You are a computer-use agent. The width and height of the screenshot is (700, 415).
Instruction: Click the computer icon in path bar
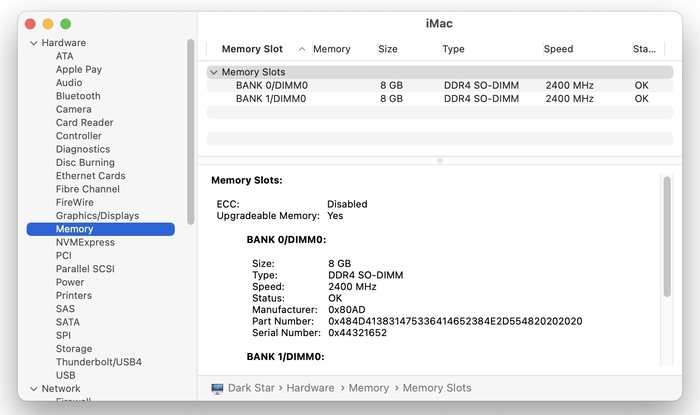[217, 388]
